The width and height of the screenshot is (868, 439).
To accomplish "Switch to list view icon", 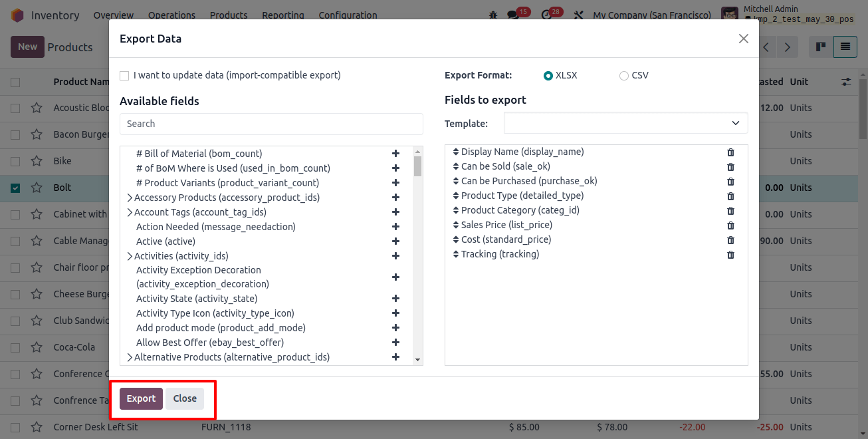I will 845,47.
